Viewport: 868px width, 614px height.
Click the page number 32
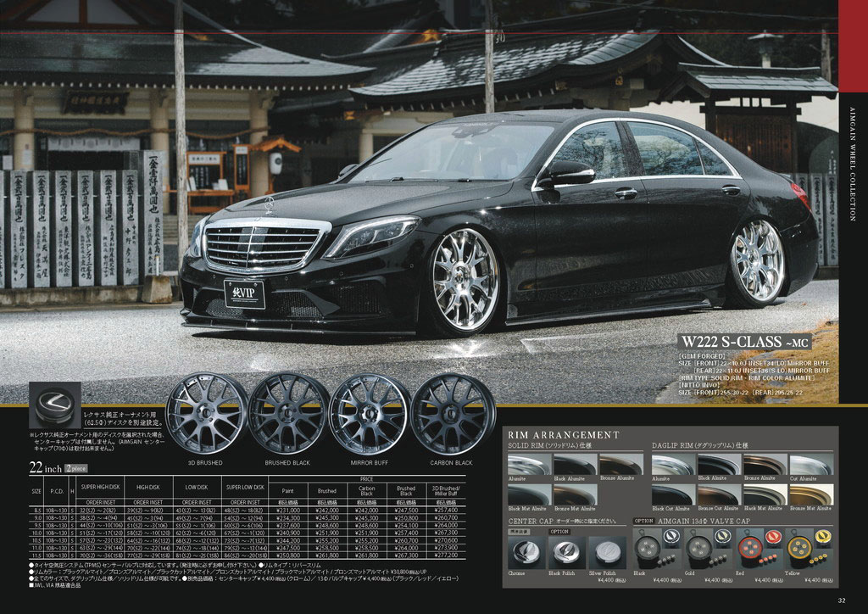click(x=842, y=600)
